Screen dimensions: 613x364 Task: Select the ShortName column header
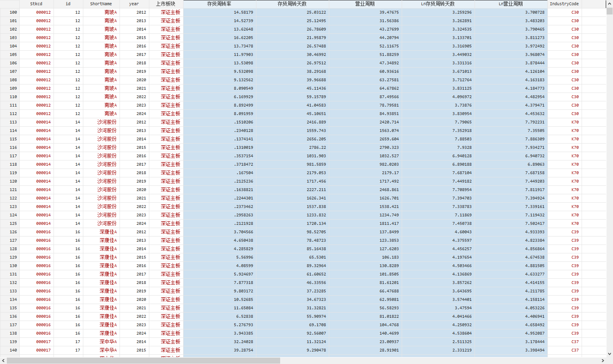(x=101, y=4)
